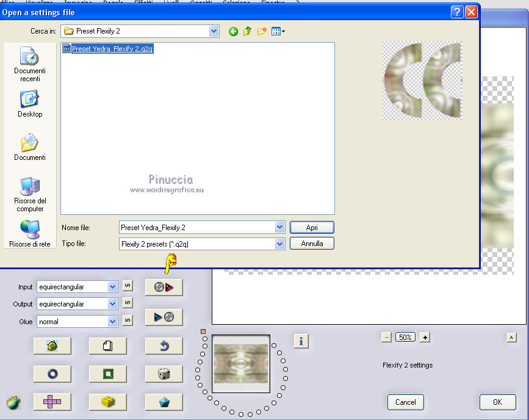Select Preset Yedra_Flexify 2.q2q file
The height and width of the screenshot is (420, 529).
(108, 49)
